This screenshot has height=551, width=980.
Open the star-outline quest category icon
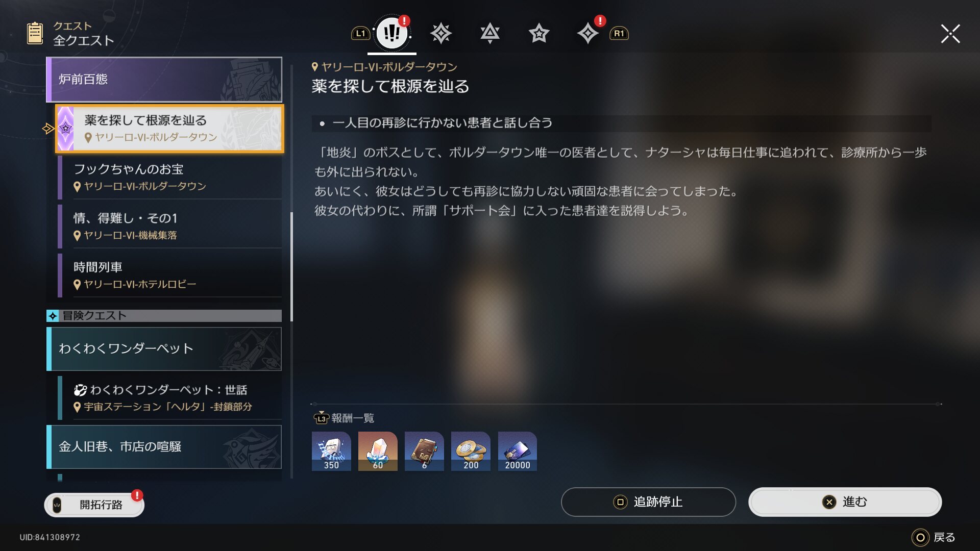coord(538,34)
